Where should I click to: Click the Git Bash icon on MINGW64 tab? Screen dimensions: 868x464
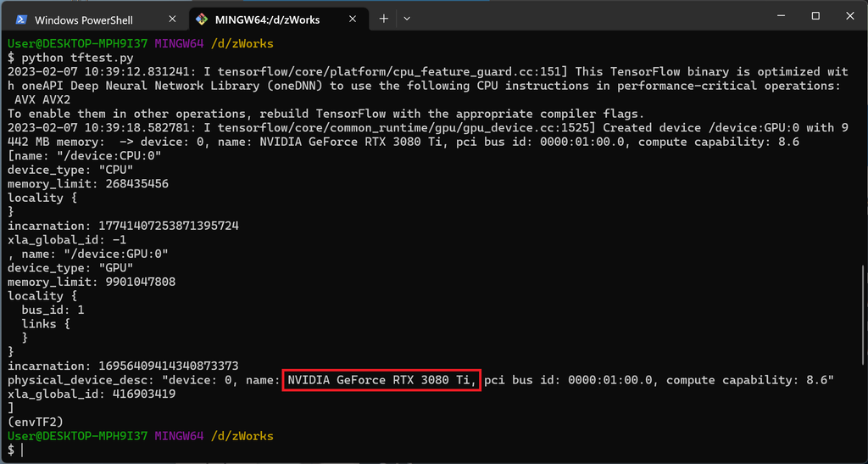(x=202, y=20)
